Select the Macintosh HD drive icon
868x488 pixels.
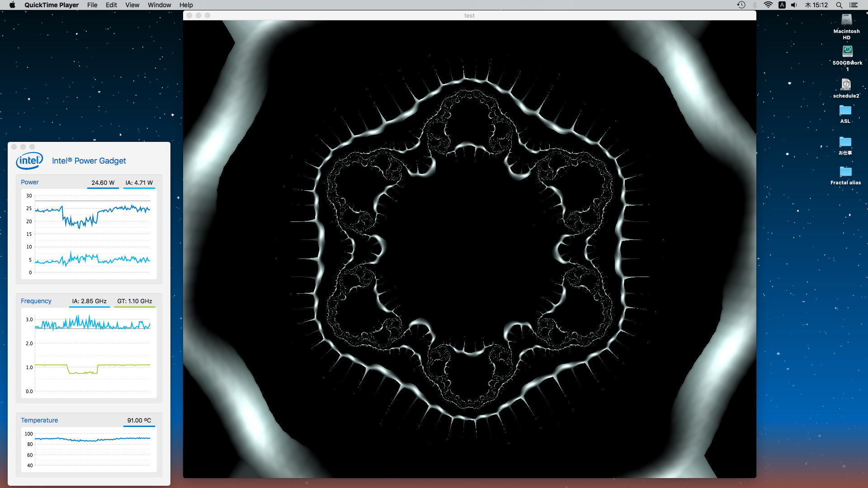pyautogui.click(x=846, y=20)
